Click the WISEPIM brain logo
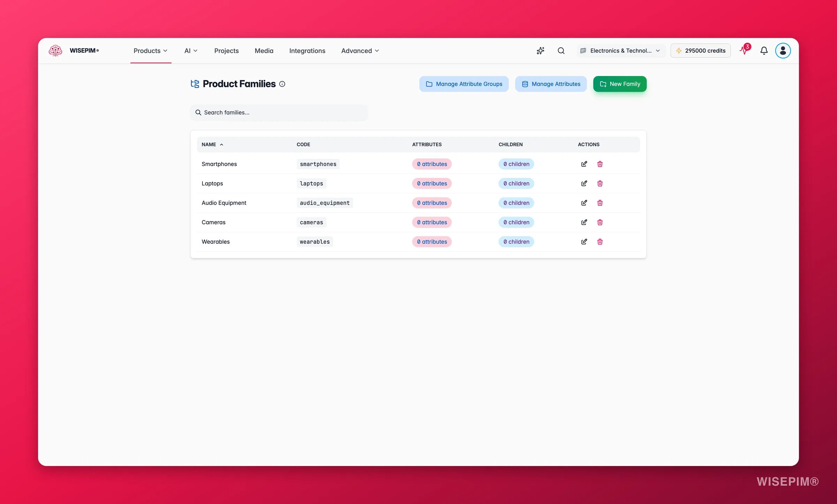The image size is (837, 504). click(55, 51)
